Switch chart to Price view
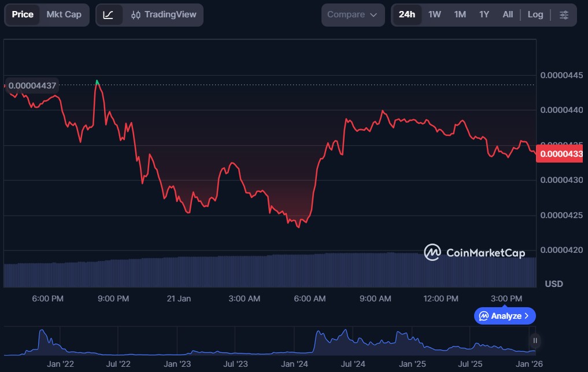 23,14
